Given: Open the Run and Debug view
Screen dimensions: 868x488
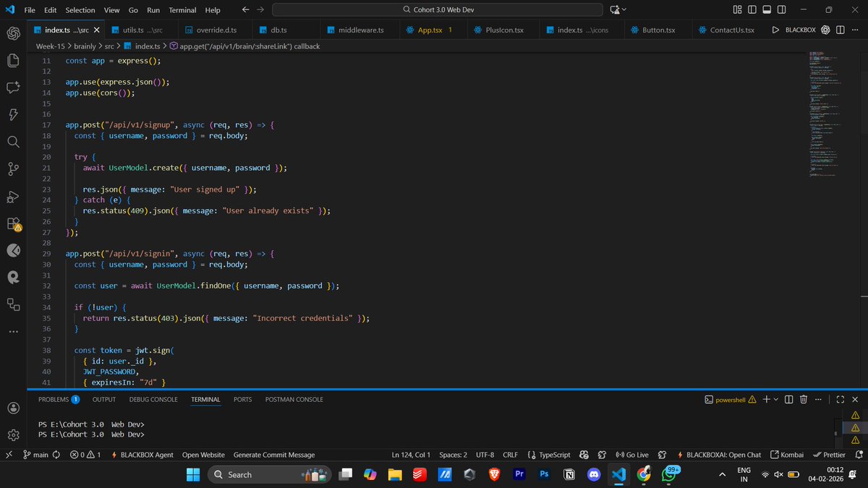Looking at the screenshot, I should pyautogui.click(x=13, y=196).
